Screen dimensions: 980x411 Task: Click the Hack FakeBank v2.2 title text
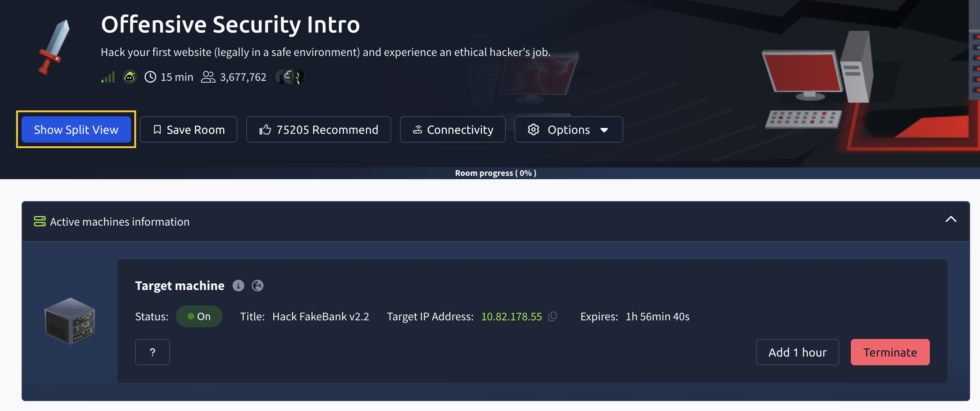(x=321, y=316)
